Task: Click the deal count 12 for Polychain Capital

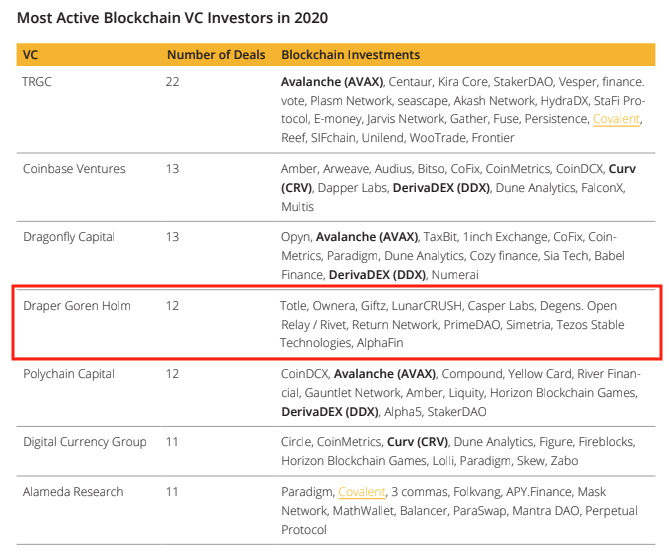Action: [x=172, y=374]
